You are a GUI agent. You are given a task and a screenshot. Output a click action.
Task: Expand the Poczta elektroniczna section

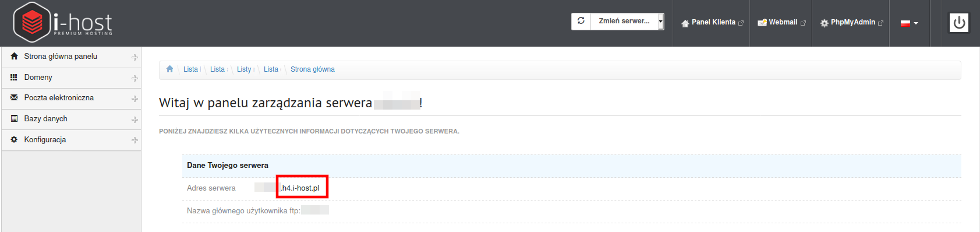point(135,99)
